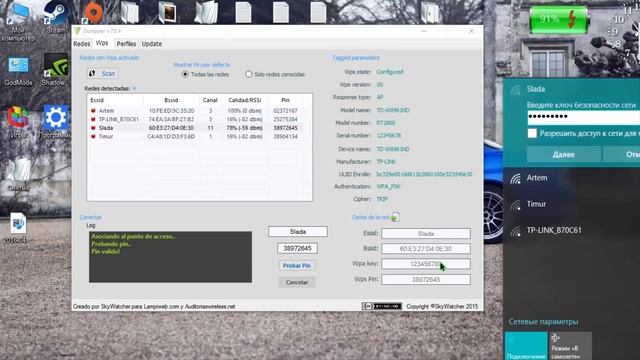Click the Dumpper title bar logo icon
The width and height of the screenshot is (640, 360).
(x=78, y=31)
